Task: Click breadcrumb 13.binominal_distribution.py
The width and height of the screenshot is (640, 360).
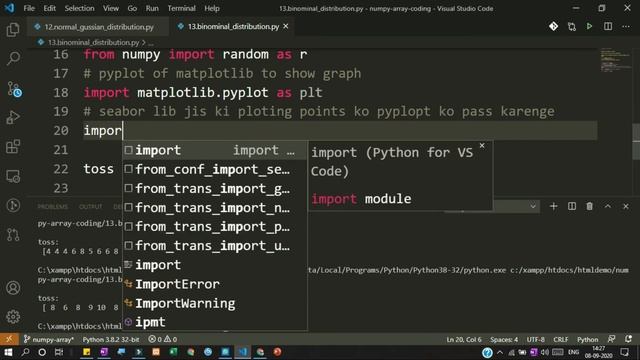Action: (93, 42)
